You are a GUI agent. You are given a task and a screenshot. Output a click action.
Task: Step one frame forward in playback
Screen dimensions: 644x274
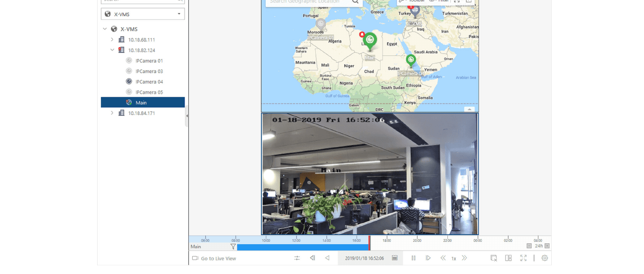[428, 258]
